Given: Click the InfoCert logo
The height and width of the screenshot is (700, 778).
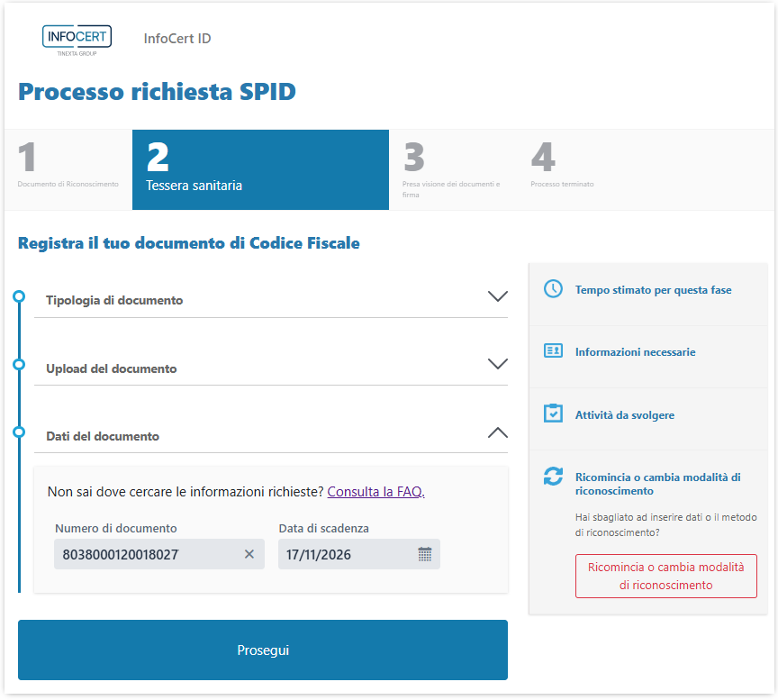Looking at the screenshot, I should point(77,40).
